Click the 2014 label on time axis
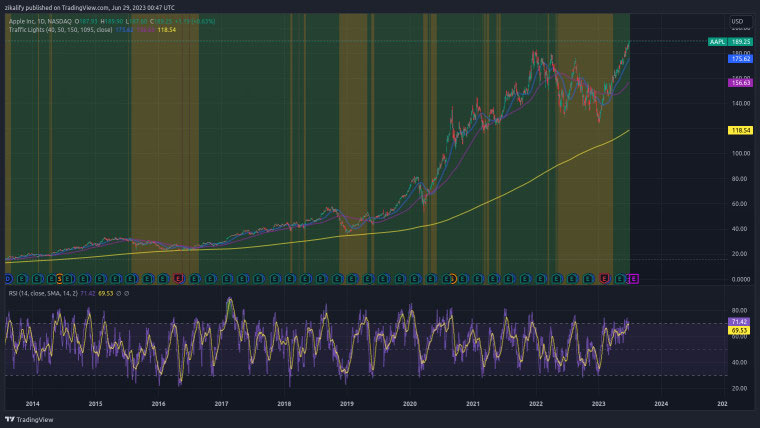This screenshot has height=428, width=760. tap(32, 404)
